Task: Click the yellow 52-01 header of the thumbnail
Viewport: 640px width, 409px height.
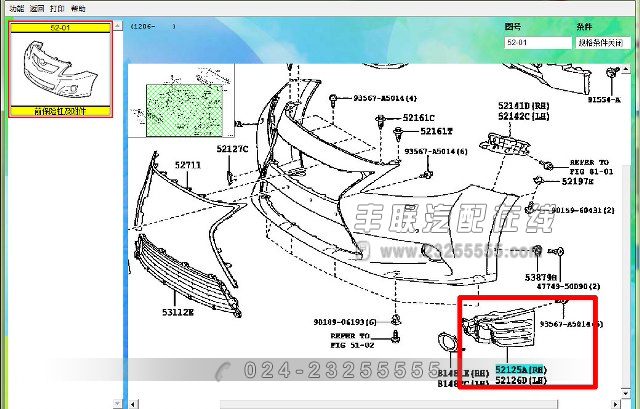Action: [60, 28]
